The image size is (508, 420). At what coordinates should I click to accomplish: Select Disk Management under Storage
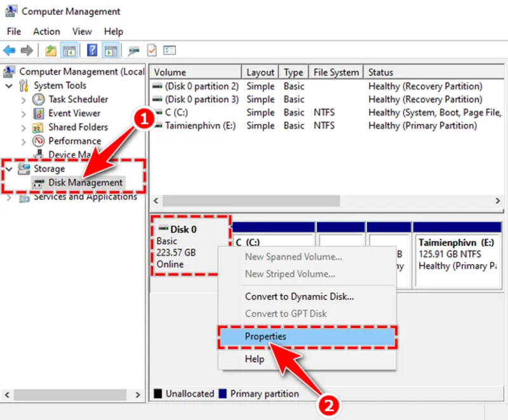tap(86, 183)
